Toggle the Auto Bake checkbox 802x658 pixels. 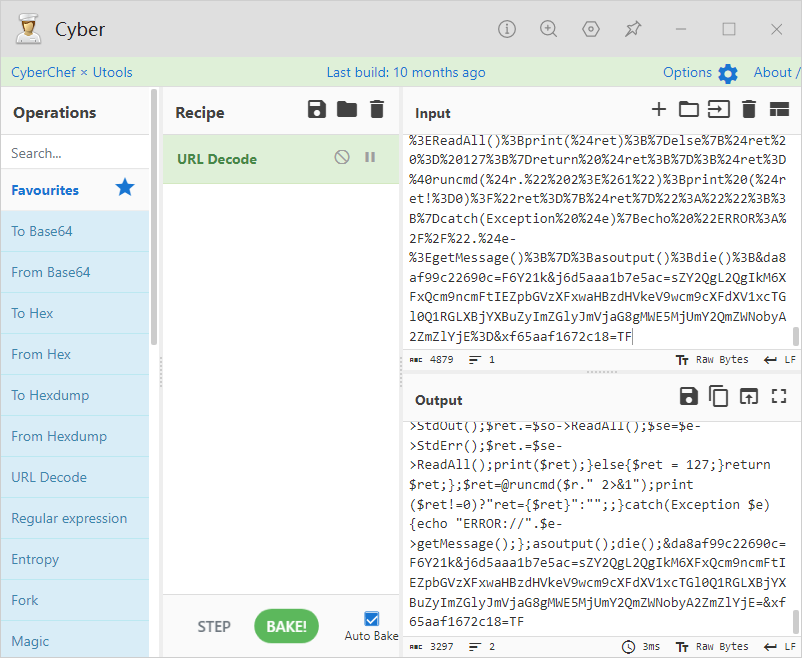(x=372, y=619)
